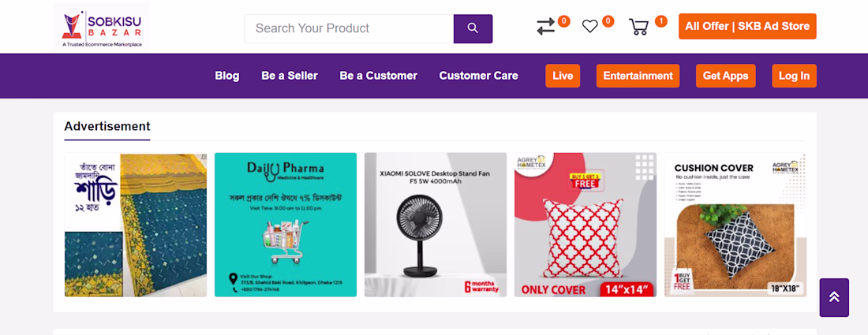
Task: Click the magnifying glass search button
Action: (x=473, y=28)
